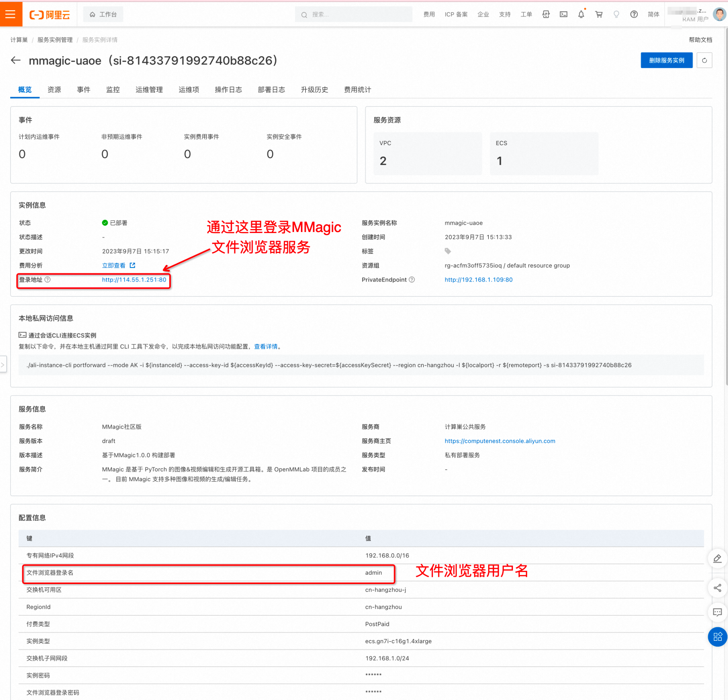Open the 升级历史 tab
The height and width of the screenshot is (700, 728).
pos(314,90)
